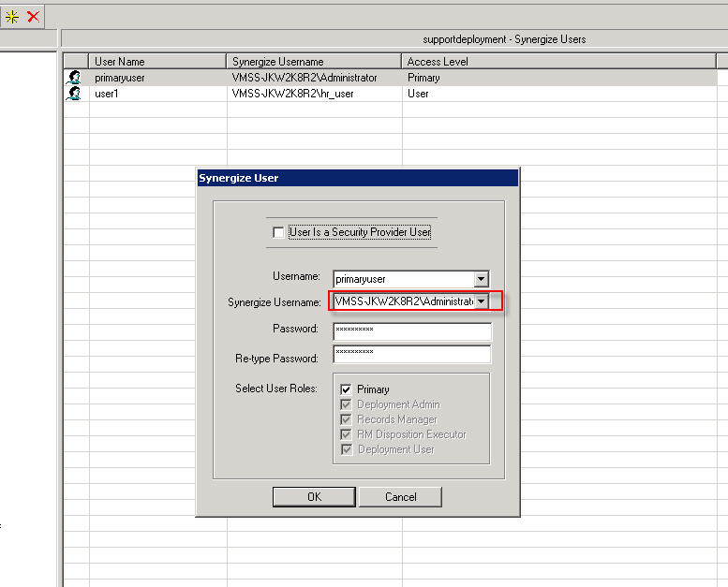Toggle the Deployment Admin role checkbox
The width and height of the screenshot is (728, 587).
pos(346,404)
